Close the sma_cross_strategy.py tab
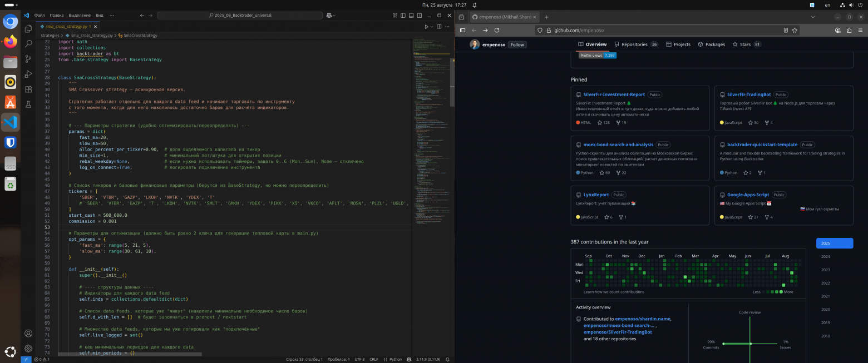 [x=96, y=27]
